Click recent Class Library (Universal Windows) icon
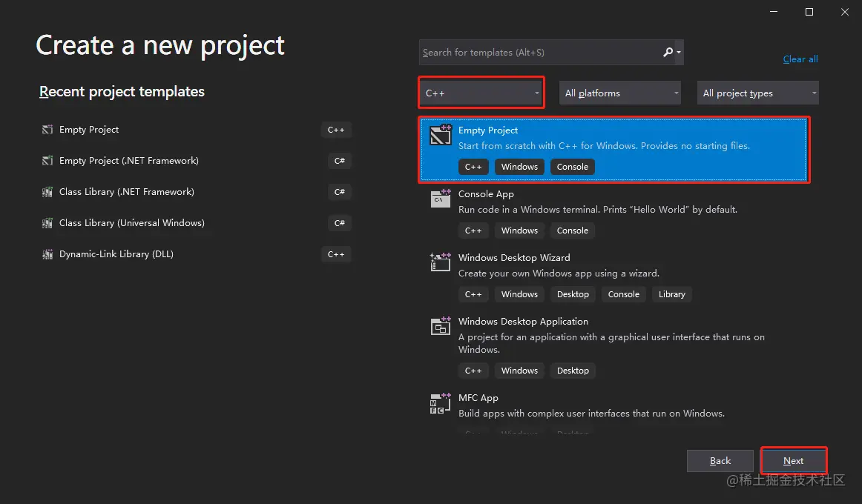The width and height of the screenshot is (862, 504). pos(47,223)
